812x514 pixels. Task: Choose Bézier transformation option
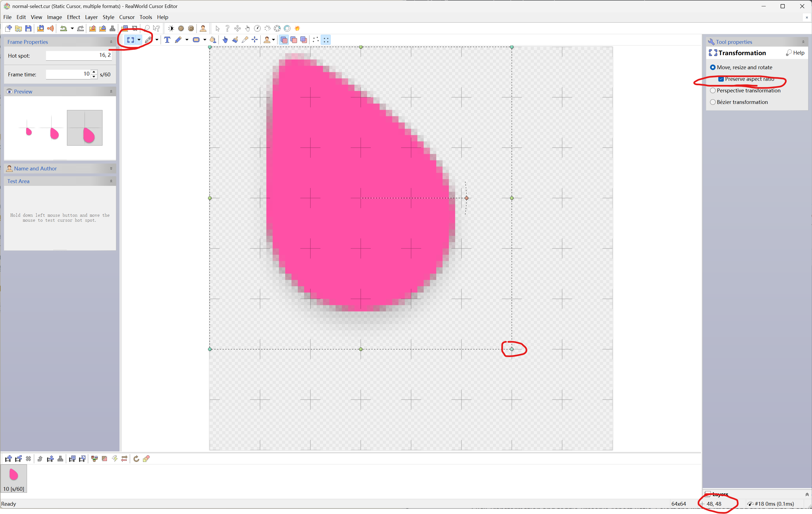tap(713, 102)
